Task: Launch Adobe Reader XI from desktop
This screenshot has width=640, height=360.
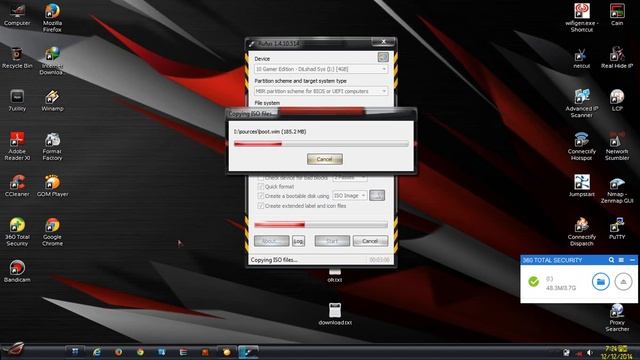Action: click(17, 146)
